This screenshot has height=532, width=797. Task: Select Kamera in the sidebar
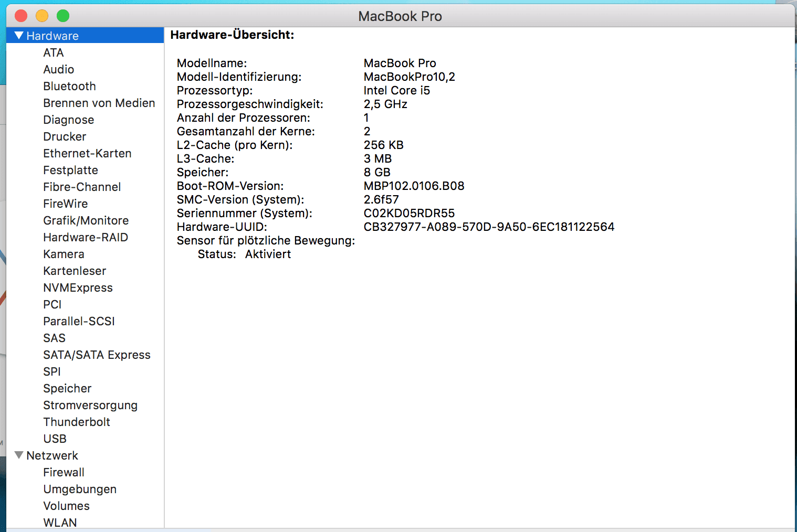point(64,254)
